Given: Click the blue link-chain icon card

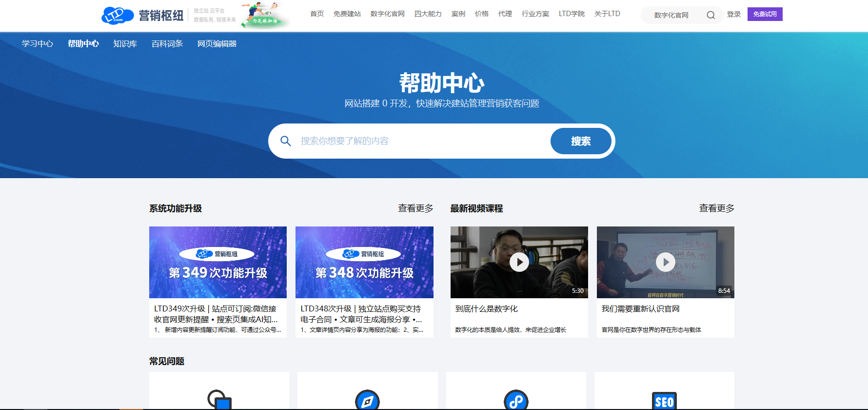Looking at the screenshot, I should point(516,401).
